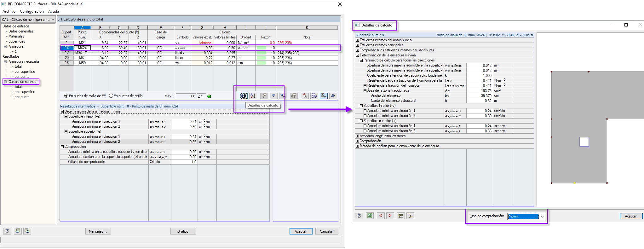Click the green status indicator next to Máx
This screenshot has width=644, height=249.
[209, 96]
